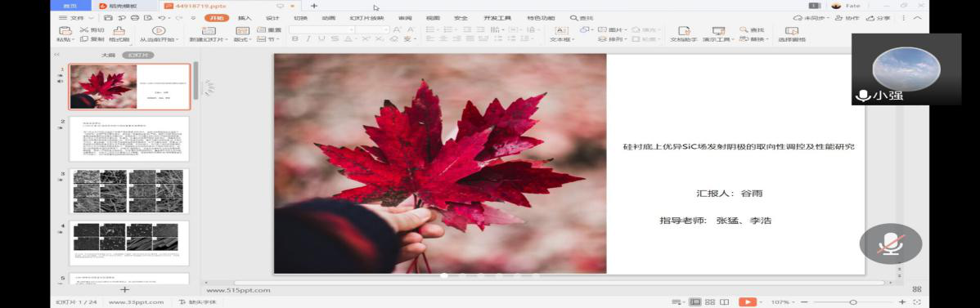
Task: Click the New Slide (新建幻灯片) icon
Action: [x=209, y=30]
